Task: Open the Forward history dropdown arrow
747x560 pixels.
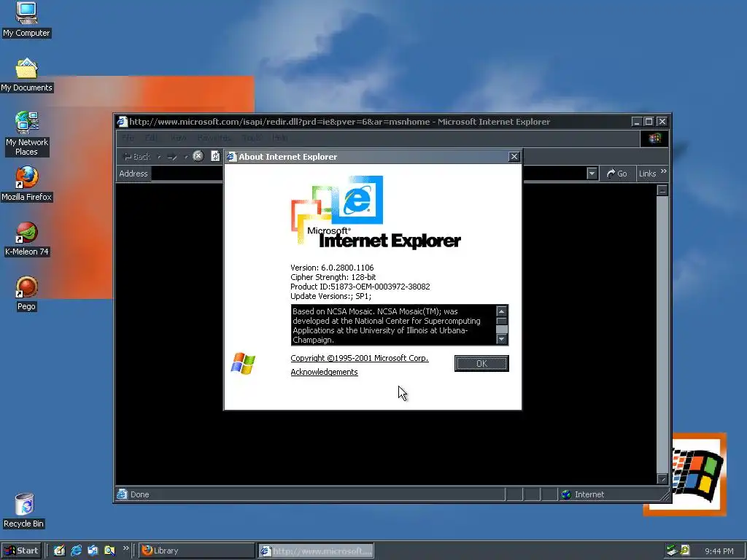Action: 186,157
